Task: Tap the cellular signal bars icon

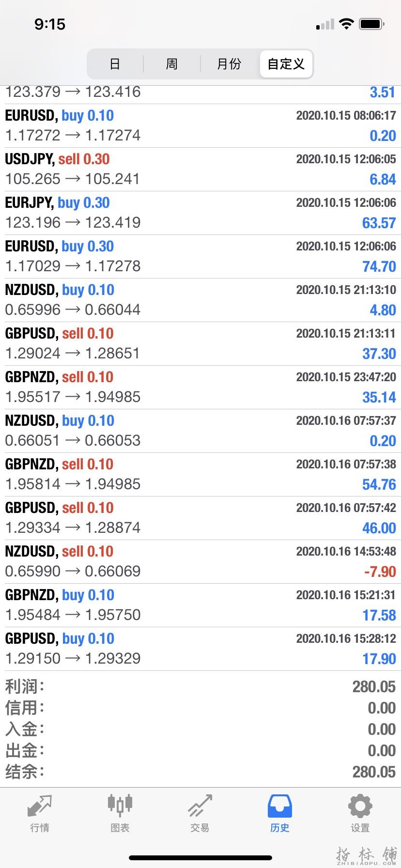Action: pos(325,24)
